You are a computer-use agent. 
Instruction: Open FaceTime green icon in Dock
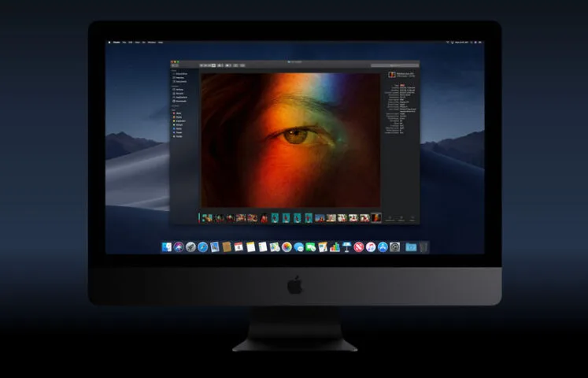[310, 247]
